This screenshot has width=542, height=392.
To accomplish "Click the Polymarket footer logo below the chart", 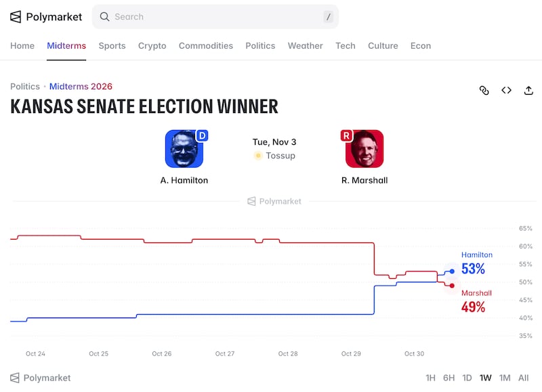I will pos(40,378).
